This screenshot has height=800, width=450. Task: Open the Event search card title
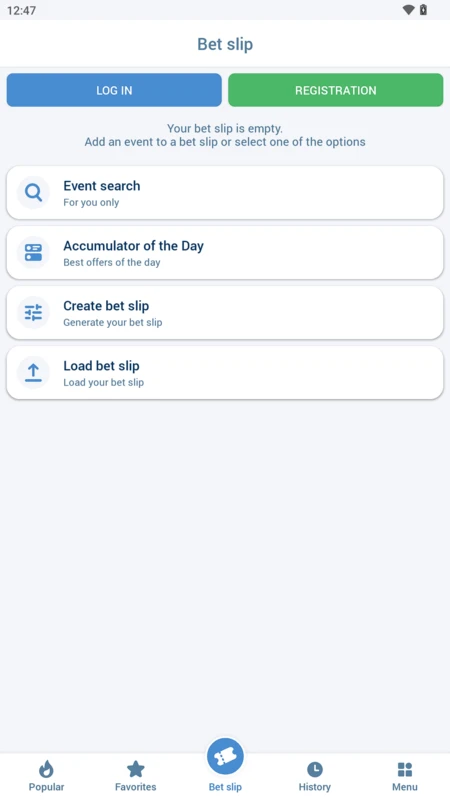pyautogui.click(x=102, y=186)
